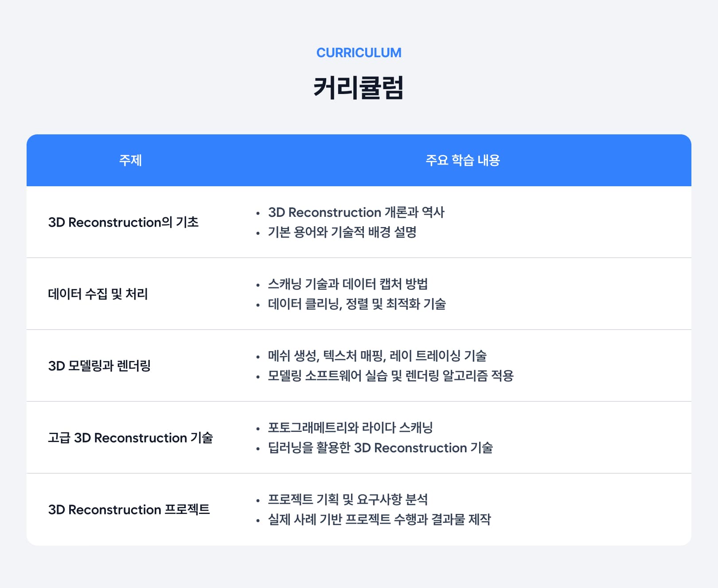
Task: Click 메쉬 생성, 텍스처 매핑 bullet line
Action: (377, 356)
